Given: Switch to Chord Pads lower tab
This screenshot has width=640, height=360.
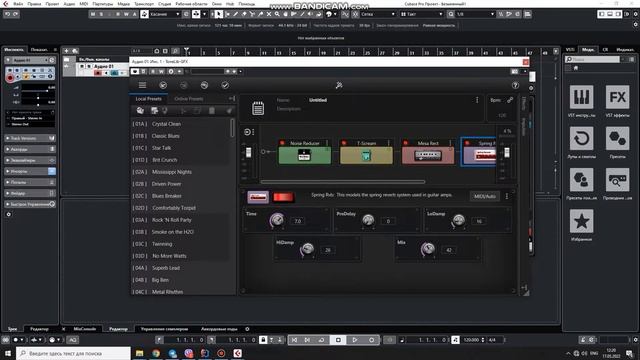Looking at the screenshot, I should pos(219,329).
